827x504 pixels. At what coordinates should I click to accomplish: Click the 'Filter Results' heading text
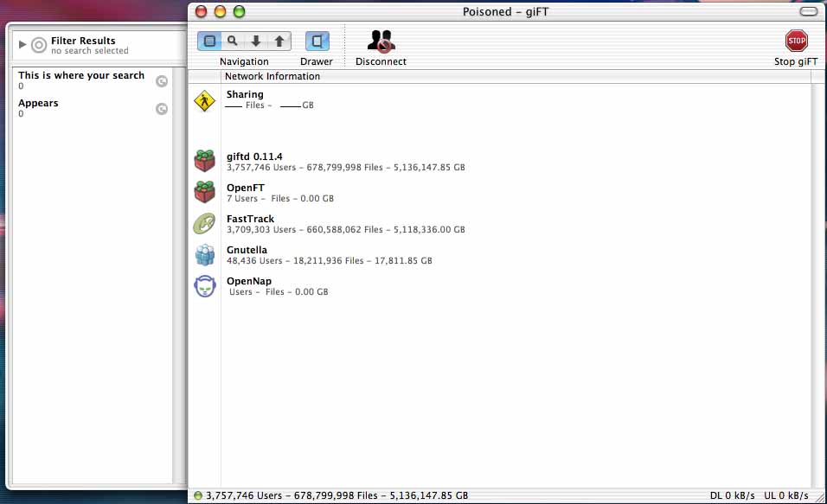click(x=83, y=41)
